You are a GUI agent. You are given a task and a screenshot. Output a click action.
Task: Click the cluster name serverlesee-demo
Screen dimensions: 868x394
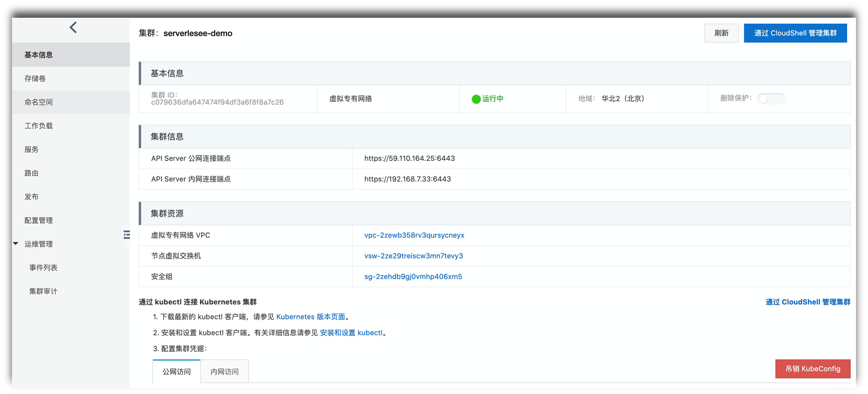[x=198, y=33]
